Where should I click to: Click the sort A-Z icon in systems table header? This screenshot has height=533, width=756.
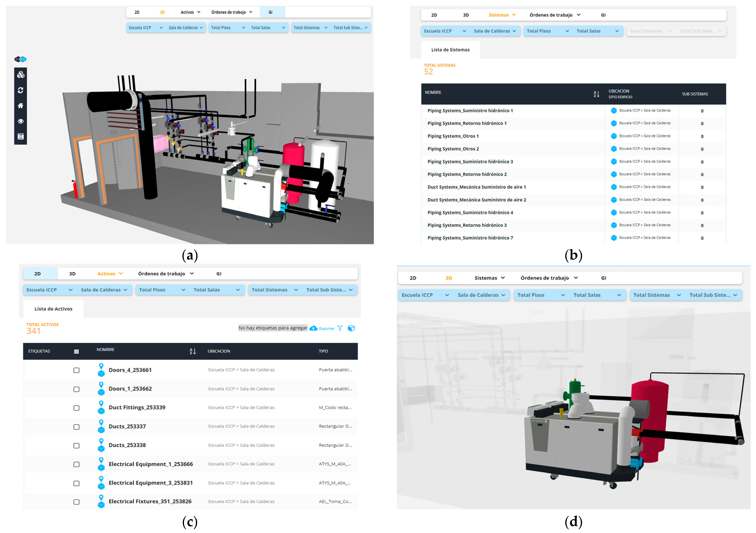point(597,94)
